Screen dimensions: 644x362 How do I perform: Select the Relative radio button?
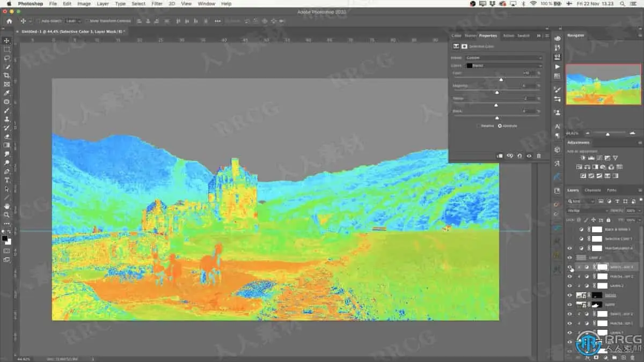479,125
